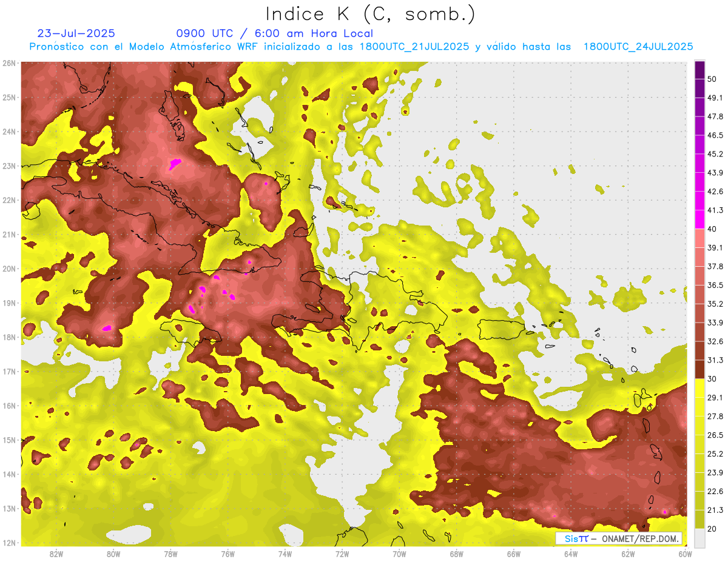Click the bright yellow color scale segment below 30

699,388
